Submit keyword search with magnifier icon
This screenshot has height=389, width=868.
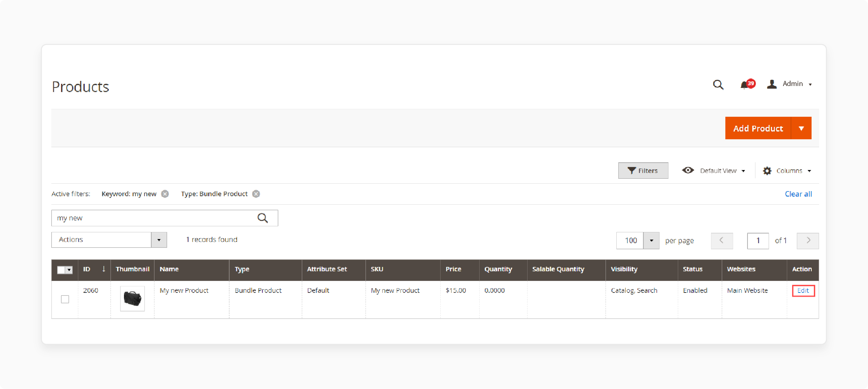tap(263, 218)
